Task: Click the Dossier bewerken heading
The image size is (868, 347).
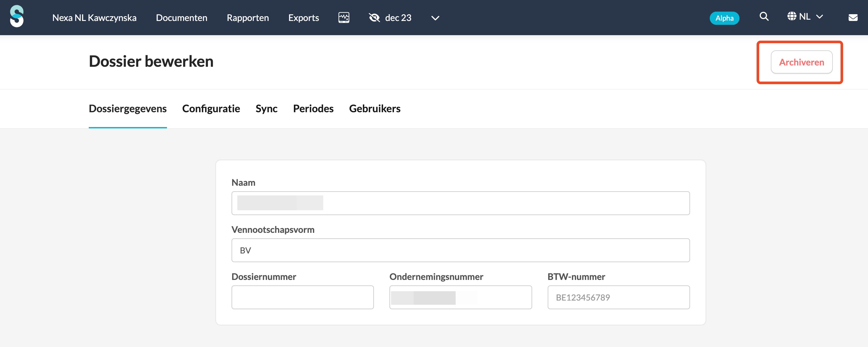Action: pyautogui.click(x=151, y=62)
